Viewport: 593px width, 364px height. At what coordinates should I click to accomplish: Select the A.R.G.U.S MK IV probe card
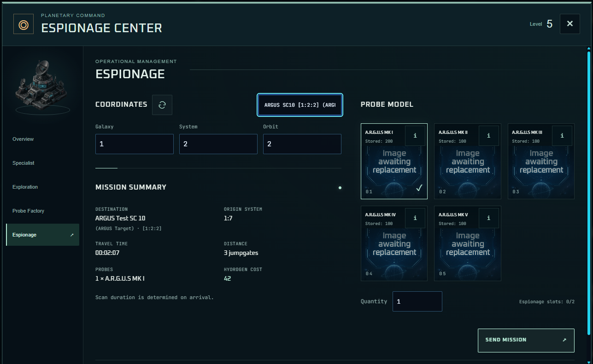coord(394,243)
